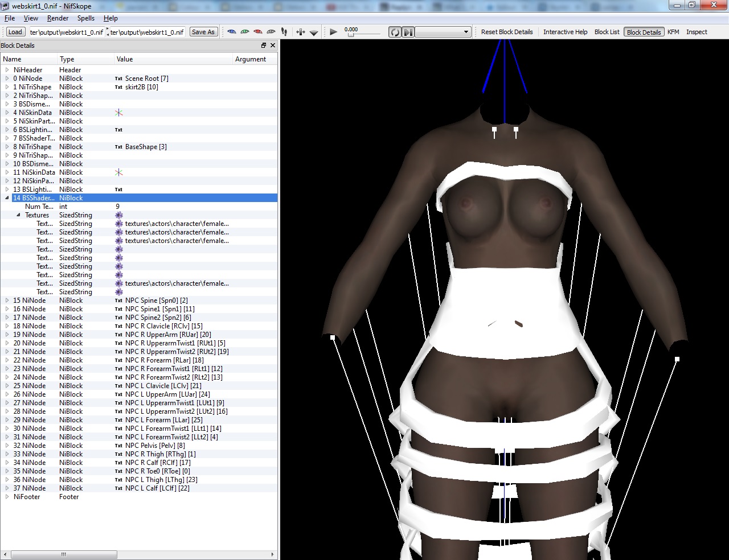Click the Txt icon next to BaseShape
Viewport: 729px width, 560px height.
tap(118, 147)
